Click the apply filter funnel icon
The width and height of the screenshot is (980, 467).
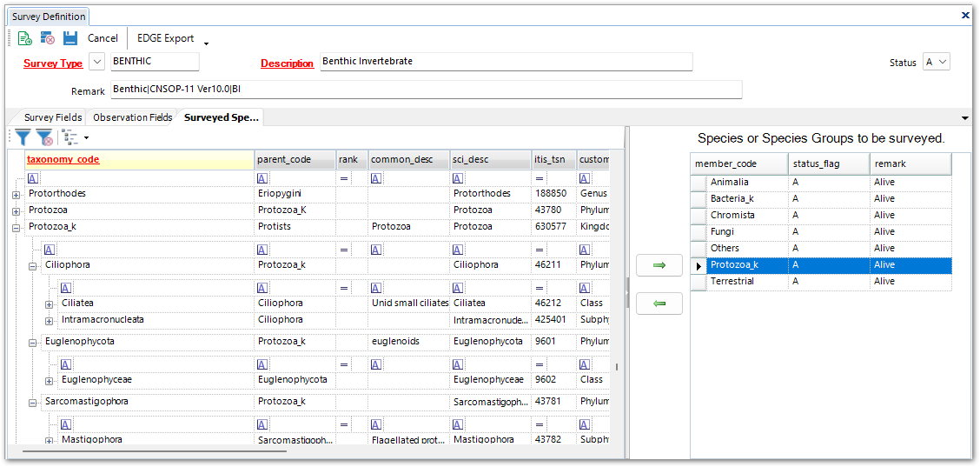coord(23,137)
